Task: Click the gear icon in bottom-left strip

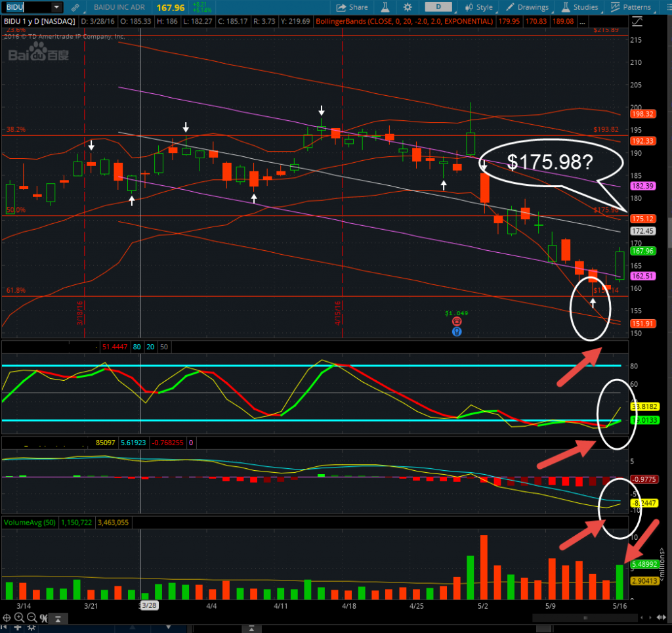Action: (31, 628)
